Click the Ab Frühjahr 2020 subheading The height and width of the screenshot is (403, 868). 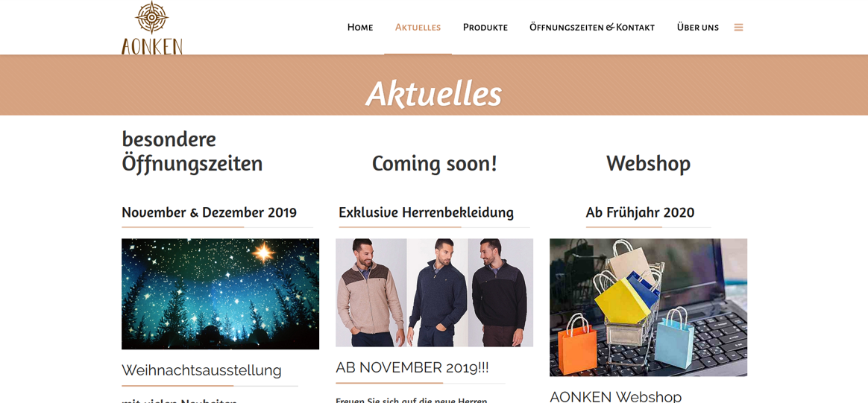click(640, 212)
